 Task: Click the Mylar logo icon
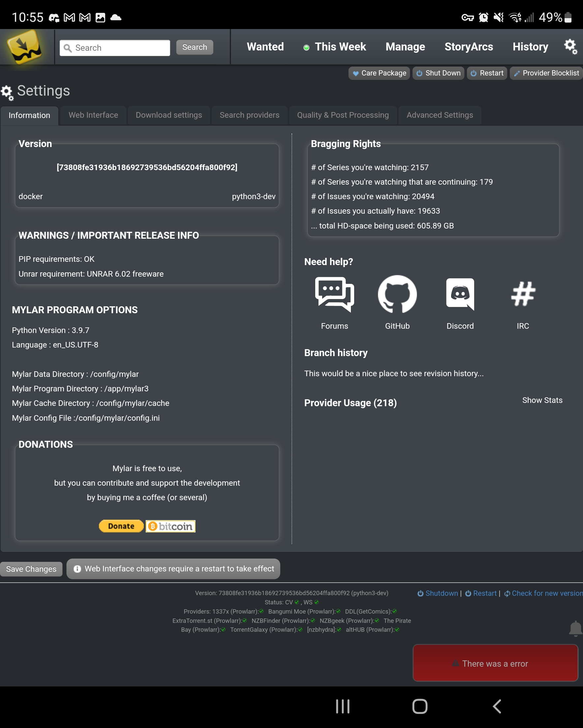tap(24, 46)
